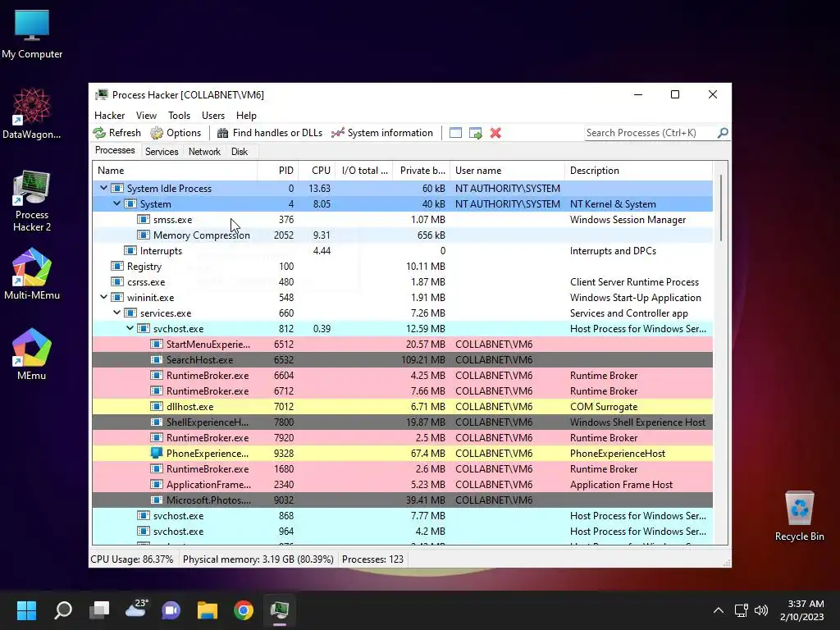Click the search magnifier icon
840x630 pixels.
pyautogui.click(x=723, y=132)
